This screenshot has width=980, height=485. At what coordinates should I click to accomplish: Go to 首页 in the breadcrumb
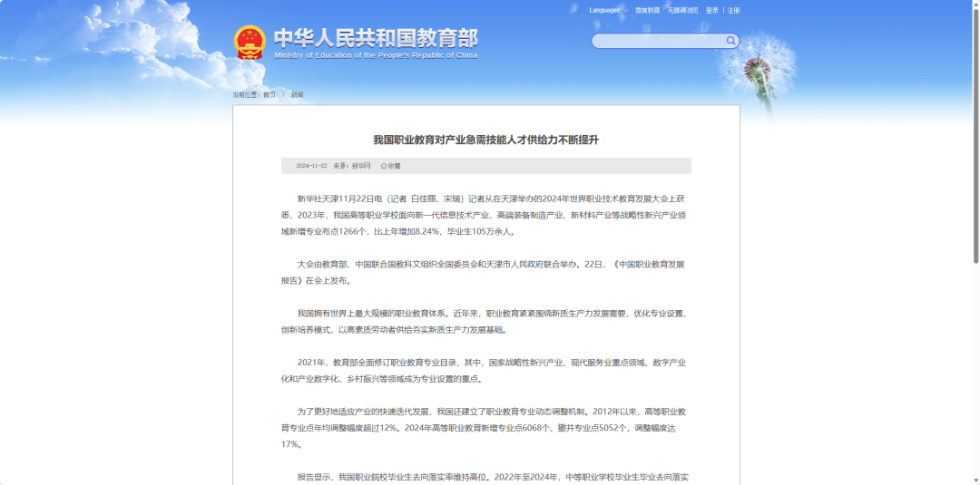click(x=269, y=95)
